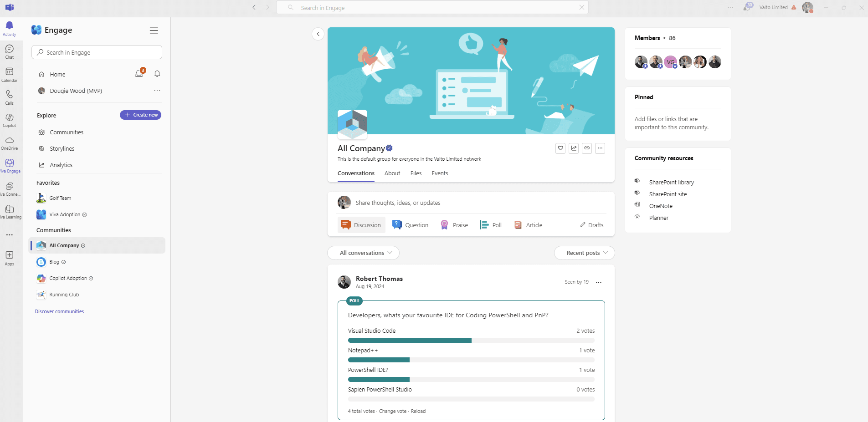Screen dimensions: 868x422
Task: Clear the top search box
Action: coord(582,7)
